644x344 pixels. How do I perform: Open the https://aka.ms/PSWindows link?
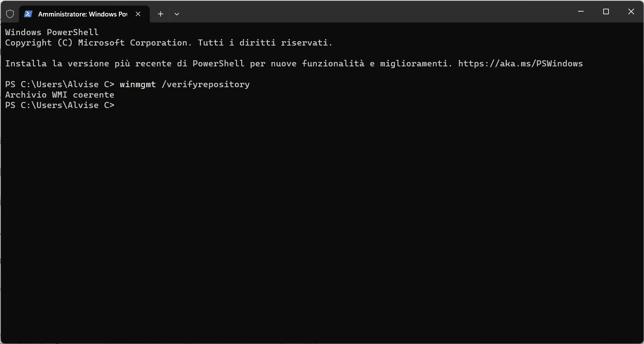(x=520, y=64)
